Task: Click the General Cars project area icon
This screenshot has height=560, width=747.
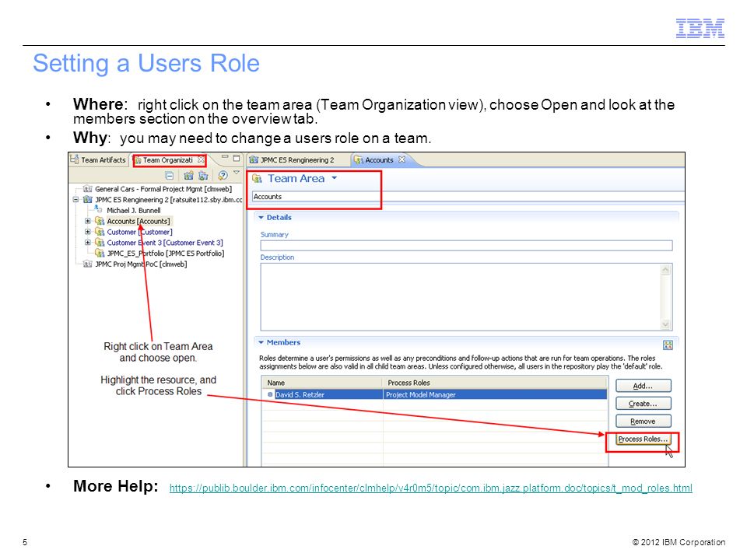Action: click(88, 189)
